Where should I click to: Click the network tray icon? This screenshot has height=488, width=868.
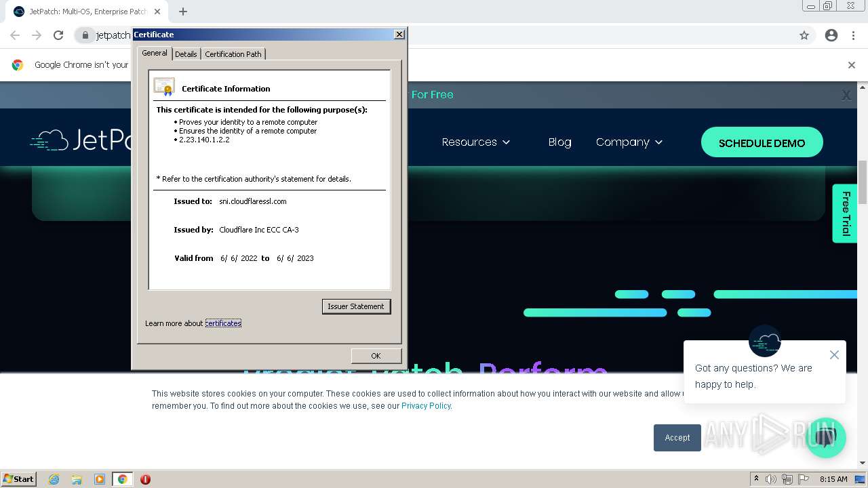787,479
